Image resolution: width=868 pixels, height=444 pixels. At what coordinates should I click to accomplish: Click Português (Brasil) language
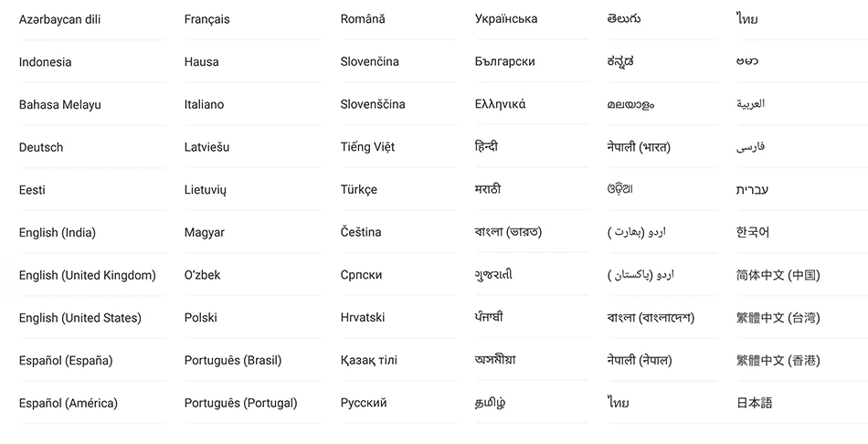[233, 360]
